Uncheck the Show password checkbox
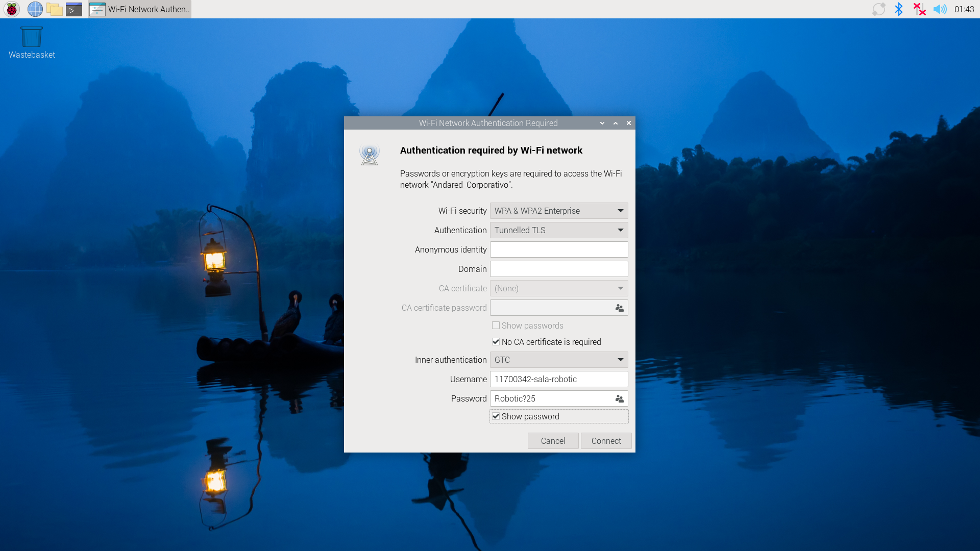Image resolution: width=980 pixels, height=551 pixels. (496, 417)
